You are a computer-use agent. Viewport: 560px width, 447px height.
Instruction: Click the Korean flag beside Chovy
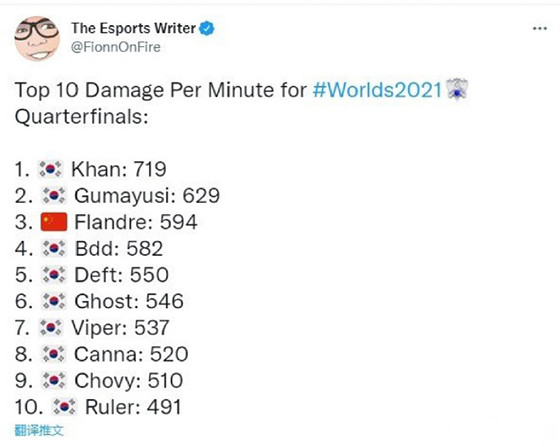[x=54, y=381]
